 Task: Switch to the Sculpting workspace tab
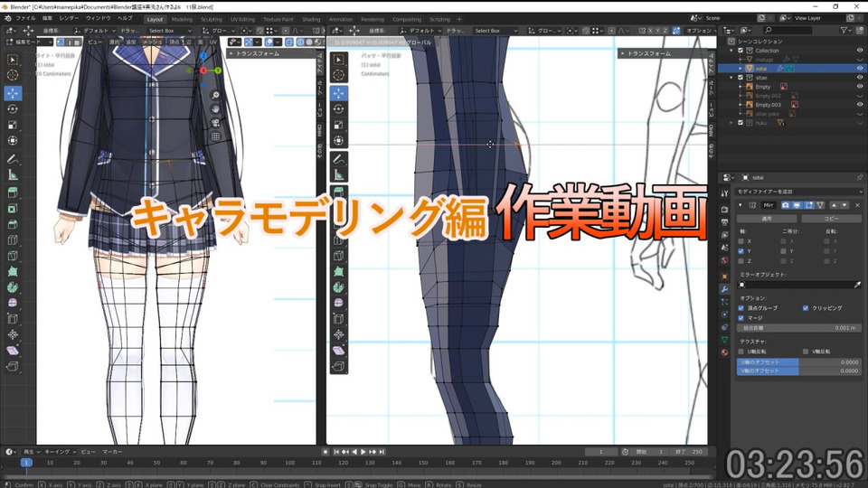[x=212, y=19]
